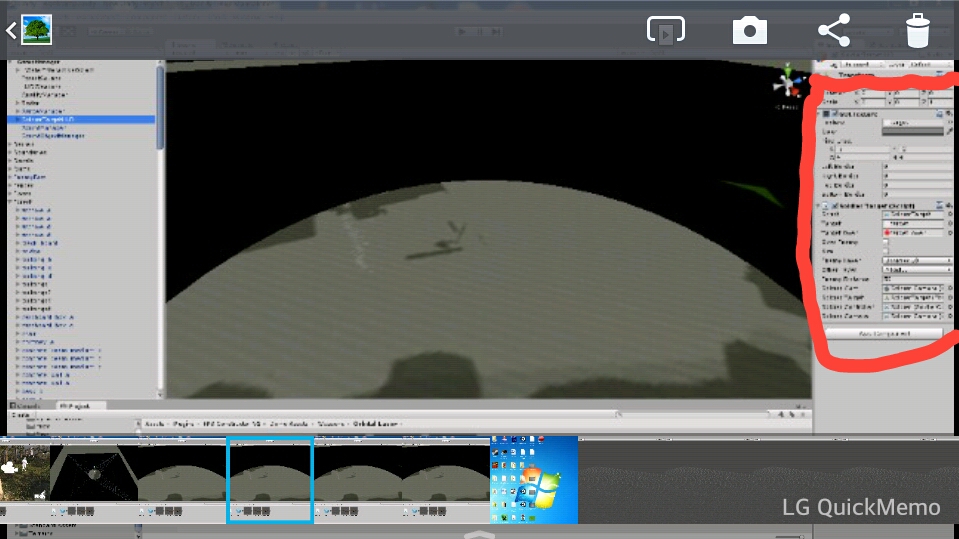Open the Windows desktop thumbnail in the filmstrip
This screenshot has height=539, width=959.
pyautogui.click(x=535, y=480)
